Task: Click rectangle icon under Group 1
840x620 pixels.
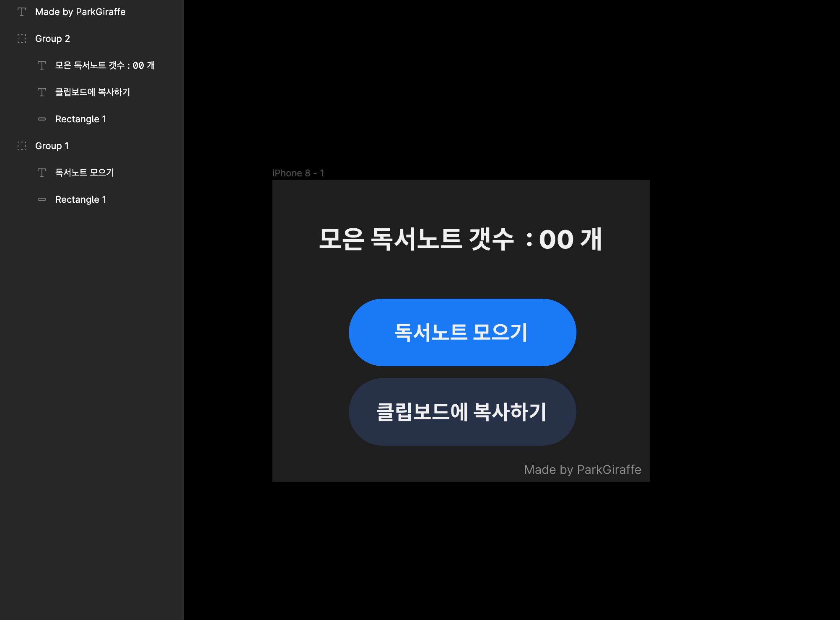Action: point(42,199)
